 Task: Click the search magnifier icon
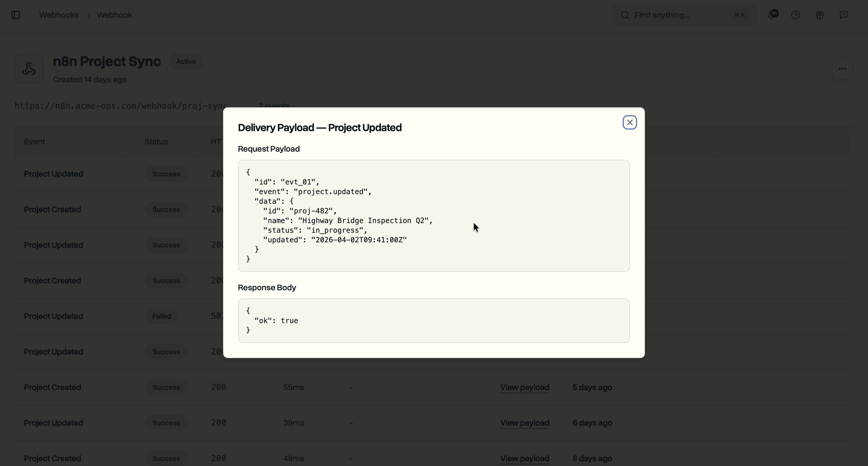pyautogui.click(x=625, y=15)
